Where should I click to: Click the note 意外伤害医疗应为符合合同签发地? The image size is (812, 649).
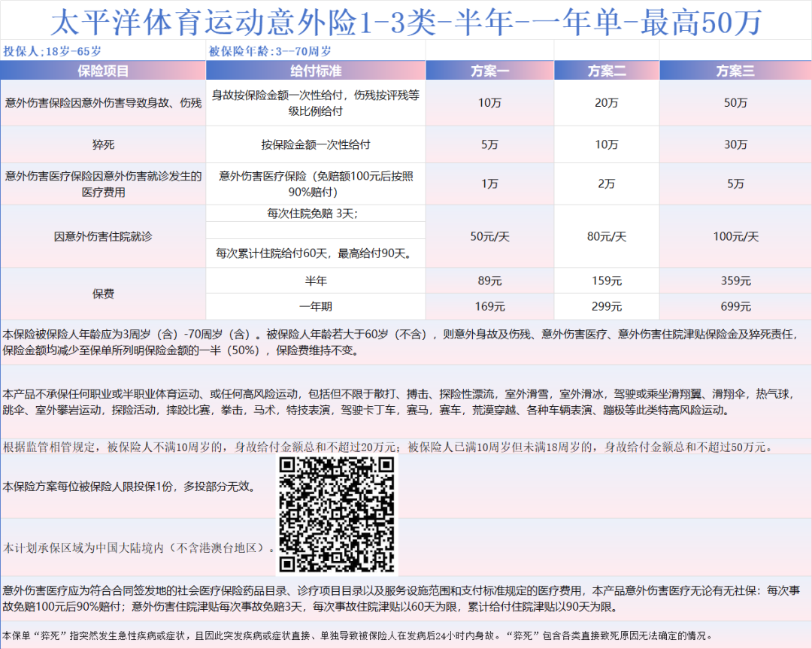tap(405, 599)
